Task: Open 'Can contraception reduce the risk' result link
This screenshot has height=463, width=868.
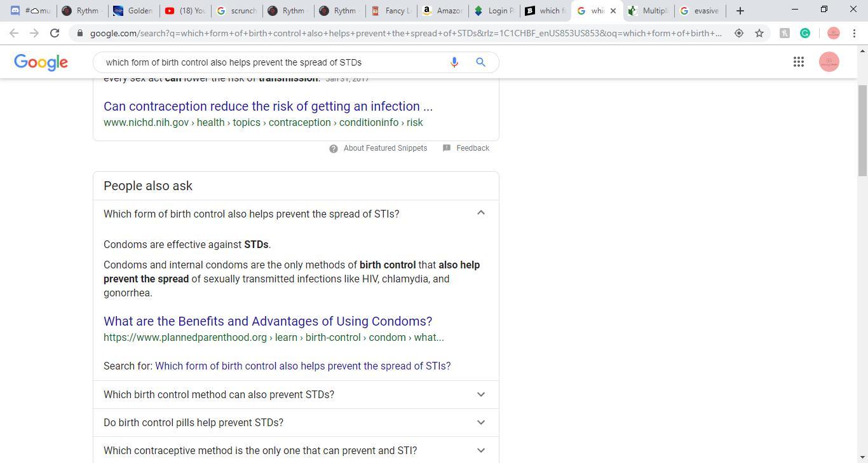Action: pos(268,106)
